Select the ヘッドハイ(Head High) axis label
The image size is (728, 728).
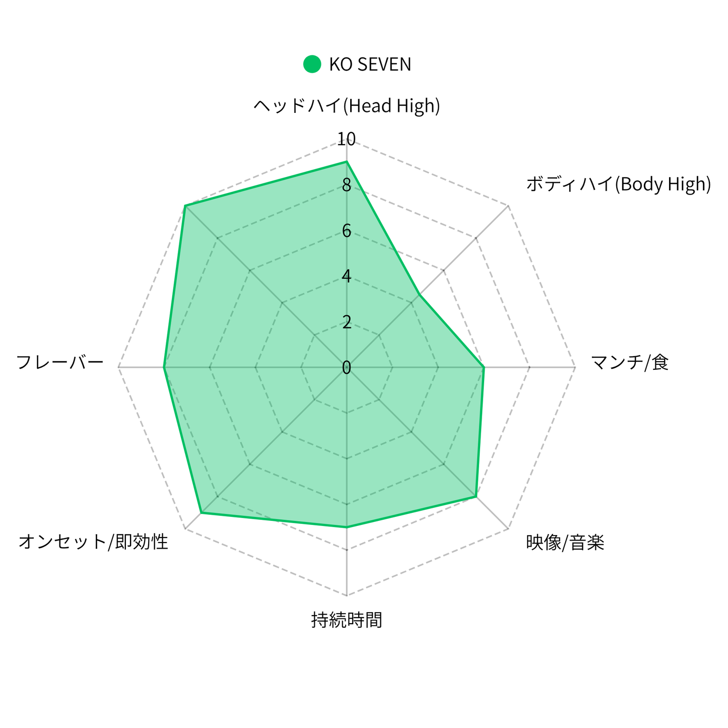click(x=347, y=106)
